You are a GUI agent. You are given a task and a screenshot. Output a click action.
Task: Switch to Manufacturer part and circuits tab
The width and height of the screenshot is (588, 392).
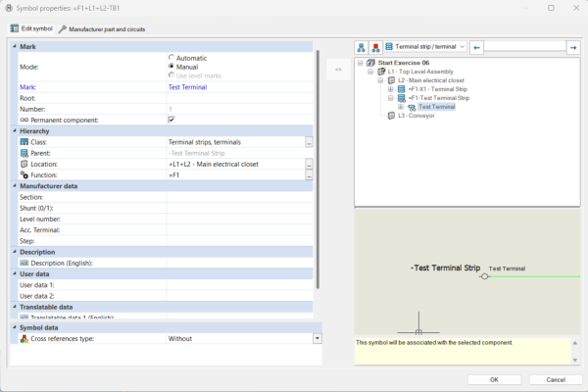pyautogui.click(x=102, y=29)
